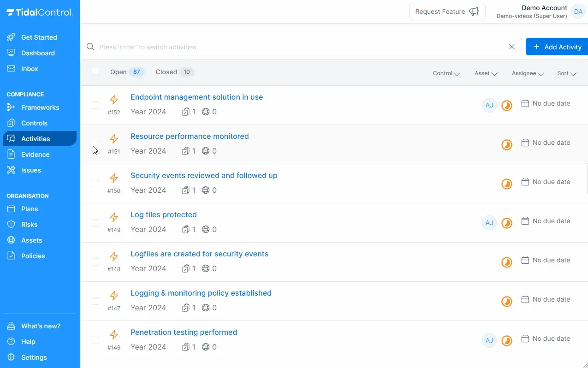588x368 pixels.
Task: Check the Logging & monitoring policy checkbox
Action: (95, 301)
